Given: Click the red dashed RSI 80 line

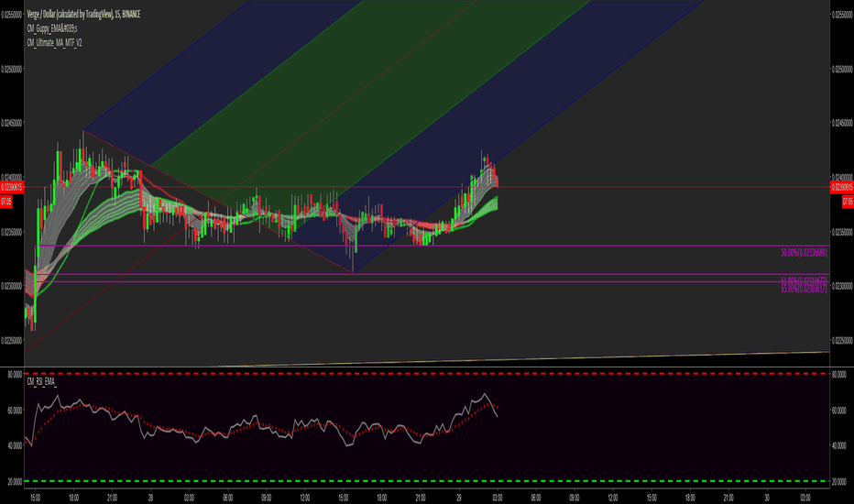Looking at the screenshot, I should coord(426,374).
